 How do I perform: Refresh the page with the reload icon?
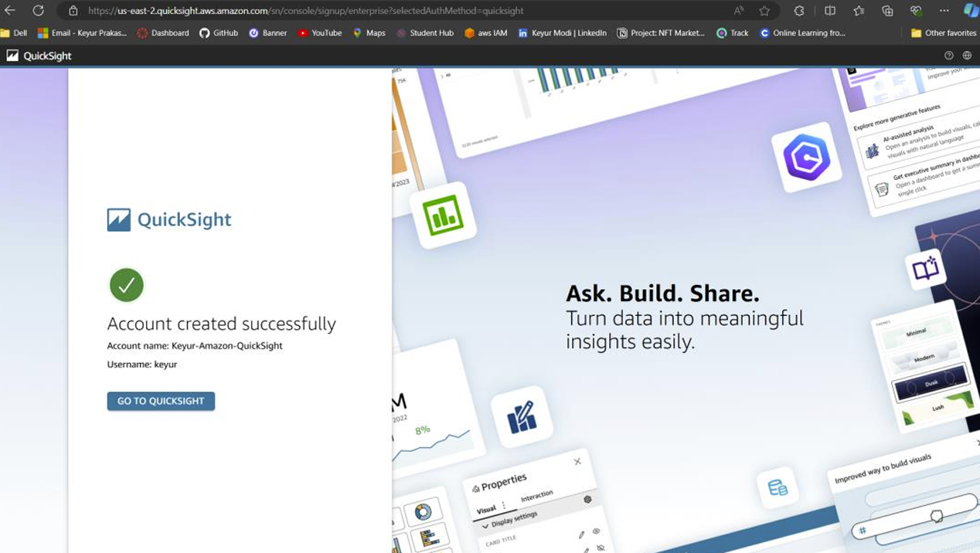click(38, 11)
